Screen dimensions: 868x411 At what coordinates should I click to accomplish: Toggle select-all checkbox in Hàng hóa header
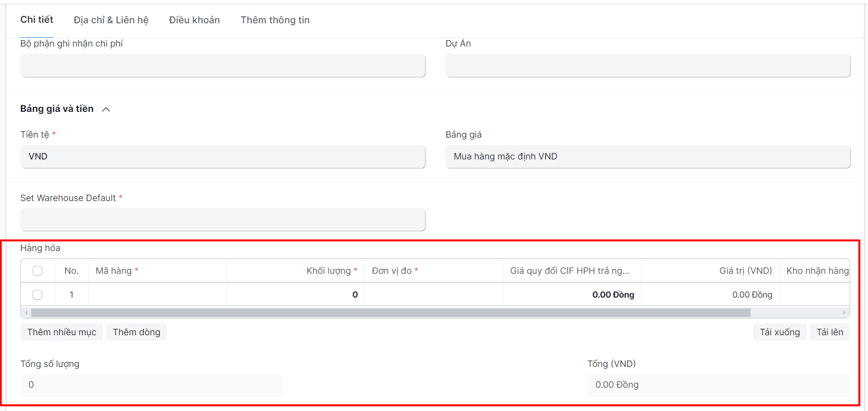(x=37, y=271)
